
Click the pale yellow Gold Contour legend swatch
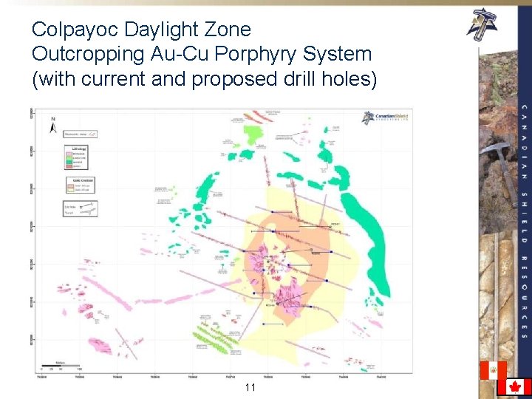click(71, 190)
